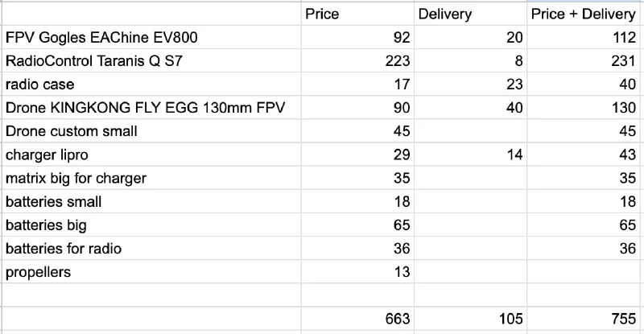This screenshot has height=334, width=644.
Task: Select the Drone KINGKONG FLY EGG cell
Action: [151, 108]
